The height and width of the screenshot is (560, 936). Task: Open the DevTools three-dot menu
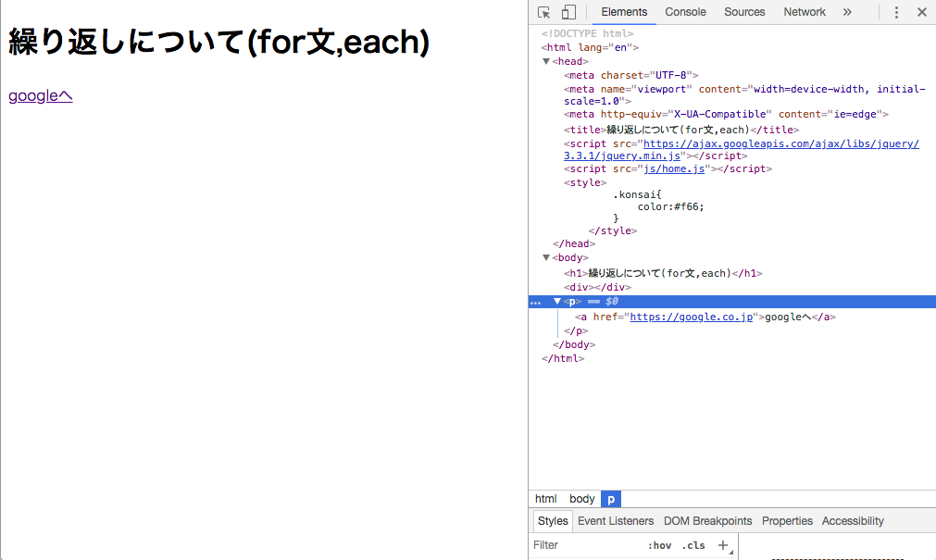(896, 12)
